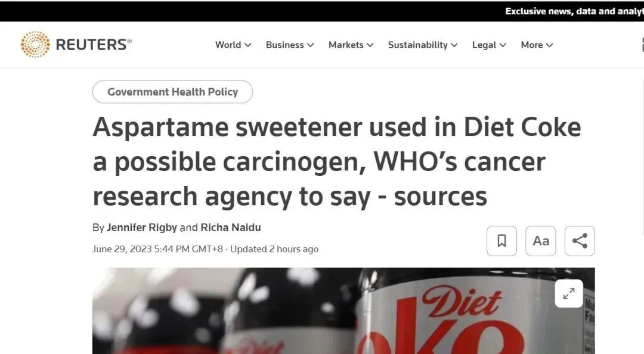644x354 pixels.
Task: Click the Reuters dotted-circle logo icon
Action: pos(35,44)
